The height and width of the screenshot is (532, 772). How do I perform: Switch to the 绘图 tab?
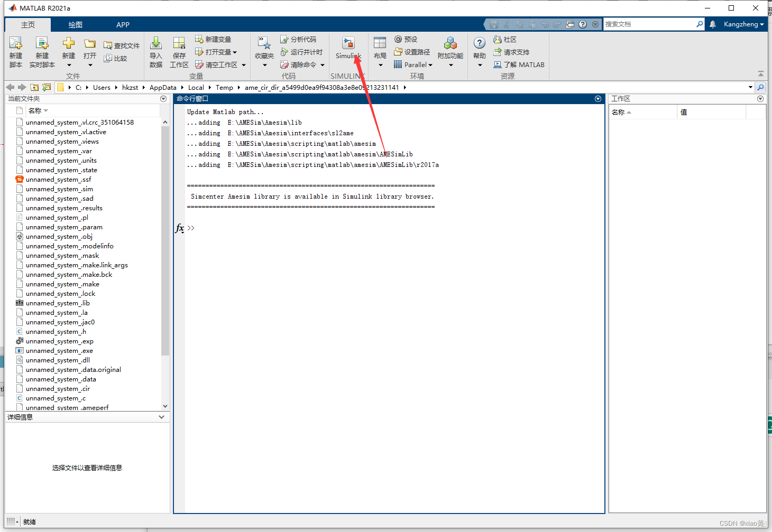click(x=76, y=25)
